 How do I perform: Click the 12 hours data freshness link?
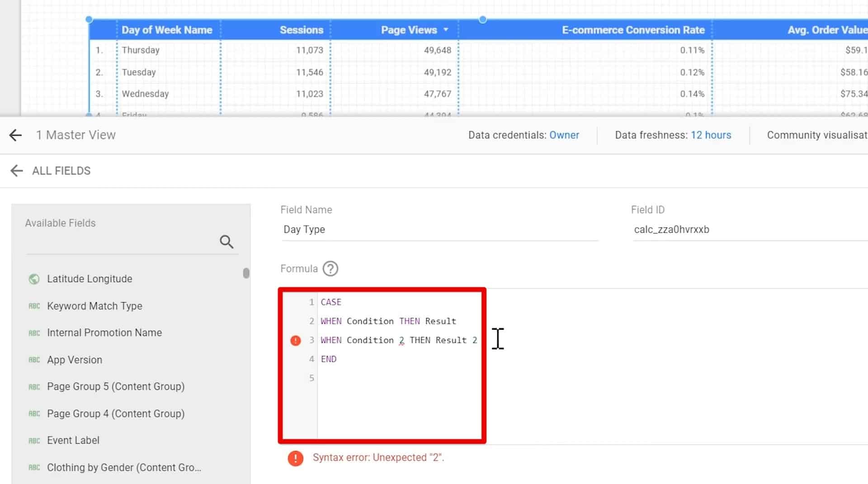711,135
